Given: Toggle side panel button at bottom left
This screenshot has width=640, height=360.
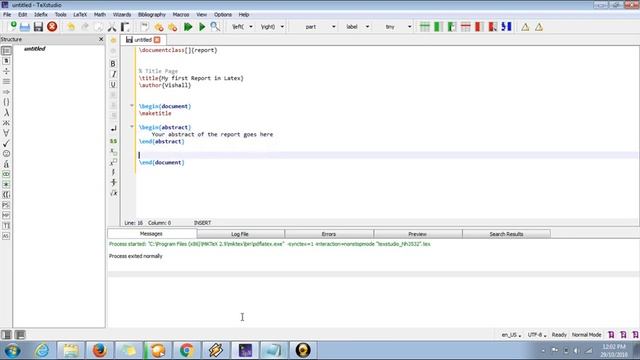Looking at the screenshot, I should click(x=6, y=335).
